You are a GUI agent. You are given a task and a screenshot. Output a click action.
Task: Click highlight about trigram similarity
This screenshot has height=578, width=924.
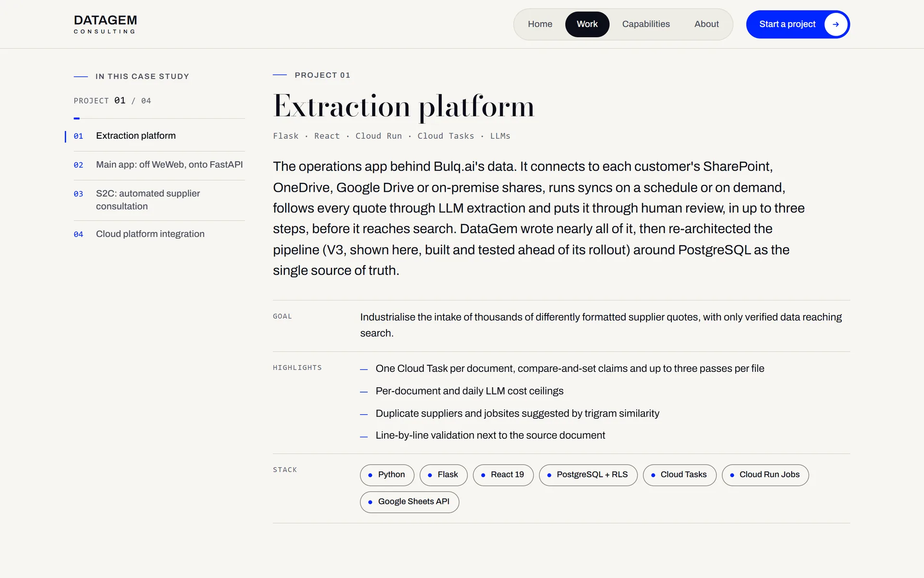click(x=517, y=414)
